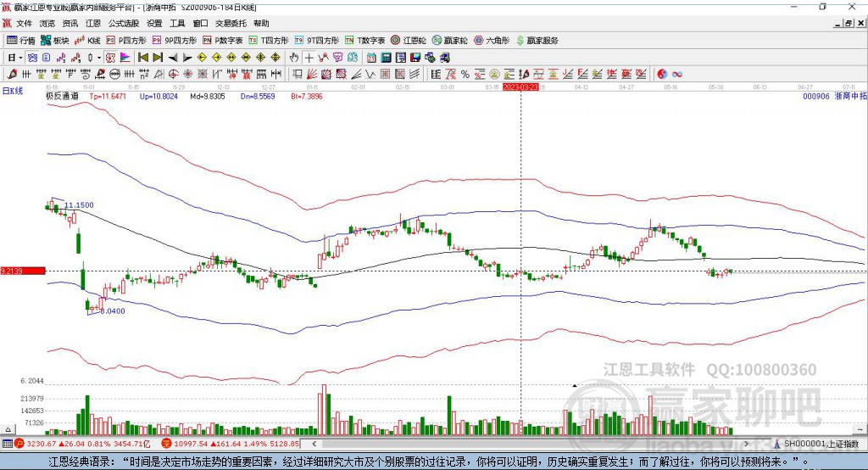
Task: Open the 公式选股 menu
Action: 124,23
